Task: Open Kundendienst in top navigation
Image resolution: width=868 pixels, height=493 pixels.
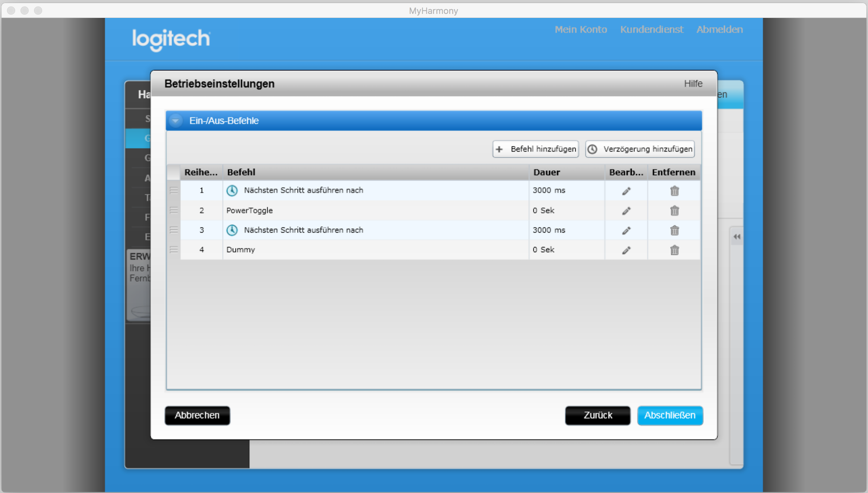Action: click(651, 29)
